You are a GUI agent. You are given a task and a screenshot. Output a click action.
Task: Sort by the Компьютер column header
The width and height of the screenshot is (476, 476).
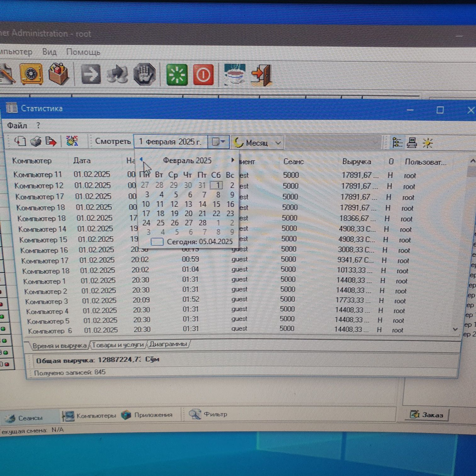(x=32, y=161)
